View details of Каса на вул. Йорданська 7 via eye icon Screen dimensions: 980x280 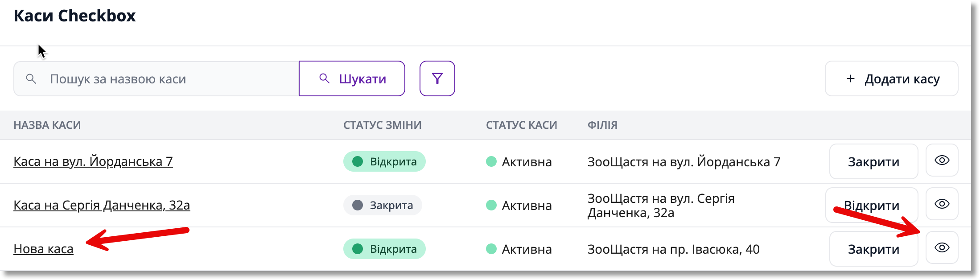pyautogui.click(x=942, y=161)
